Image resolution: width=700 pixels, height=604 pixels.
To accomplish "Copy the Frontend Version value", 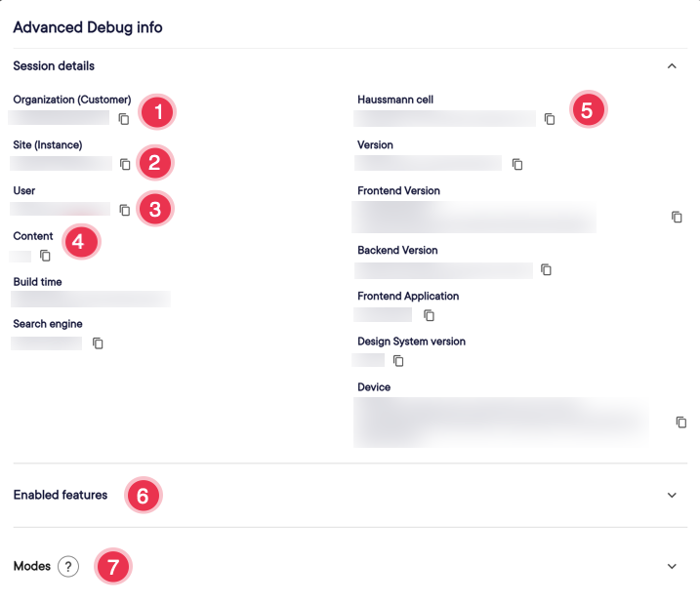I will (677, 217).
